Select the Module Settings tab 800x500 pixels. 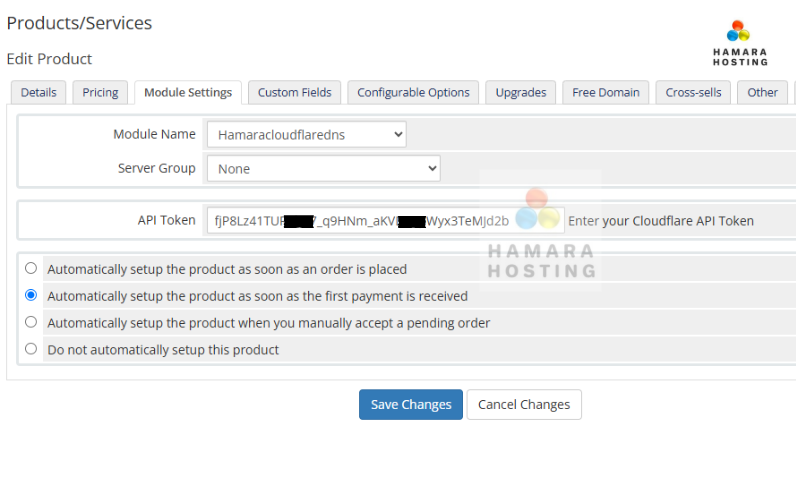tap(188, 92)
